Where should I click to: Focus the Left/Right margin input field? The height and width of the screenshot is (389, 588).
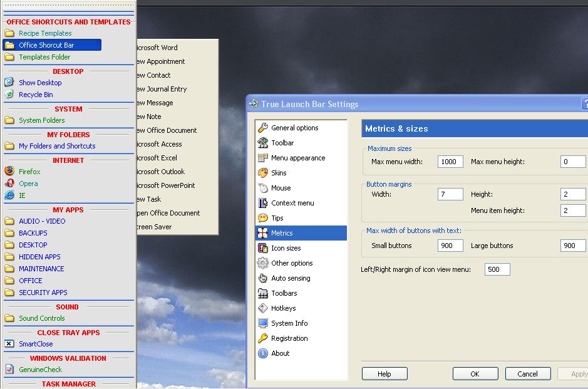click(x=497, y=269)
